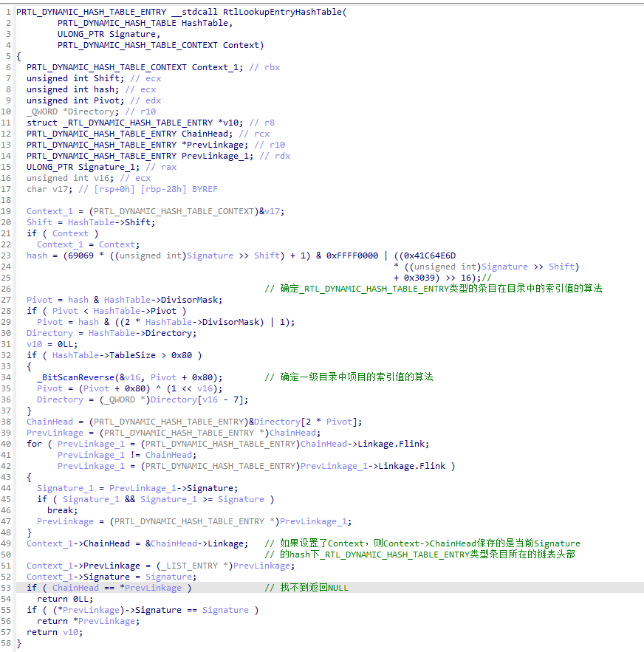
Task: Click the return 0LL statement
Action: click(x=65, y=599)
